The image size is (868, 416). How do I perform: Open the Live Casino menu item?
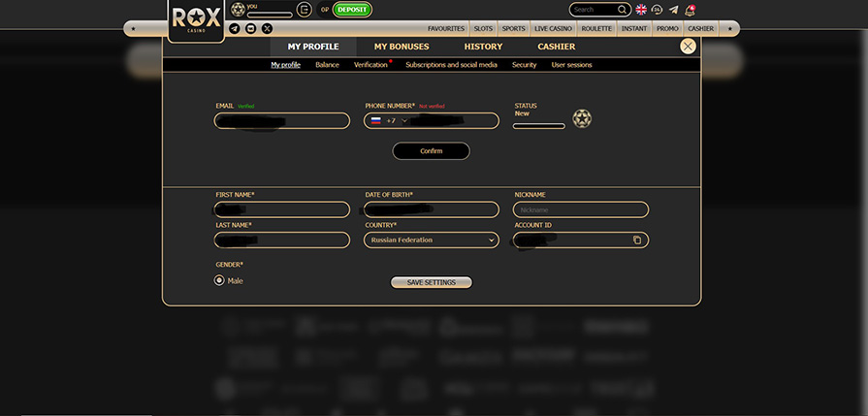tap(553, 29)
